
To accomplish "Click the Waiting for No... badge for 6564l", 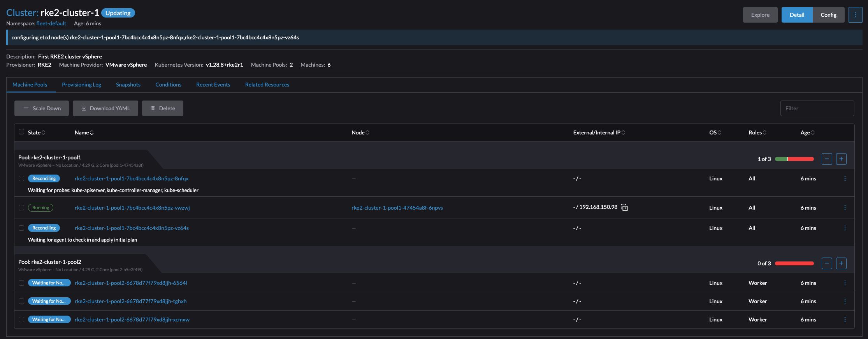I will click(x=49, y=283).
